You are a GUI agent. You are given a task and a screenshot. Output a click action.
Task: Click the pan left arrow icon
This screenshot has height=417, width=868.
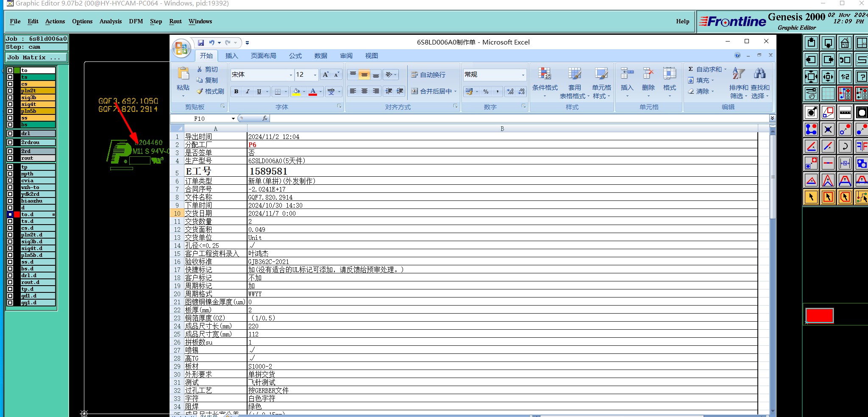click(x=811, y=60)
